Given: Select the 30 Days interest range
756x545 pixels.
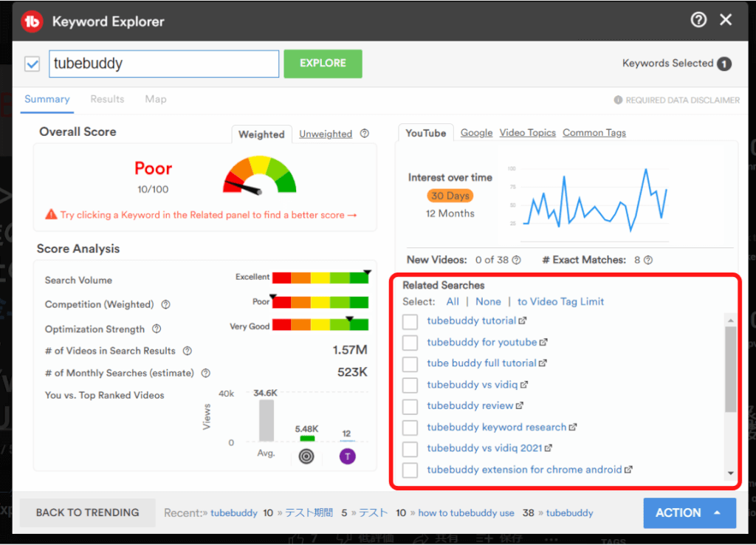Looking at the screenshot, I should (x=450, y=196).
